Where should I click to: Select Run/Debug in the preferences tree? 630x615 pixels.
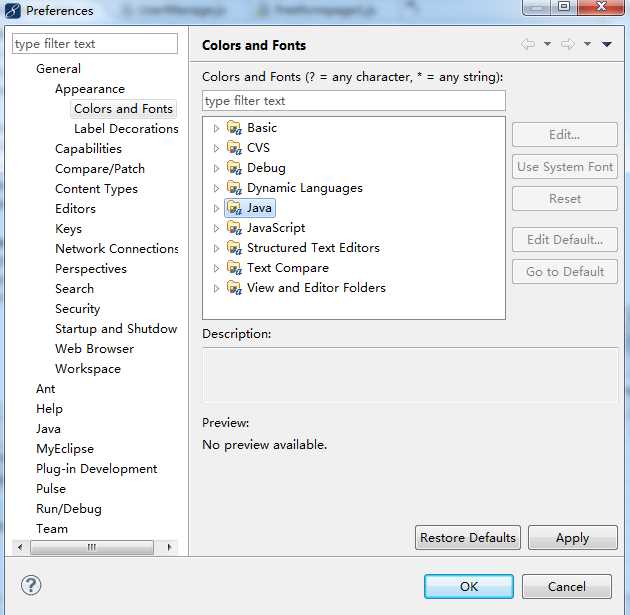69,509
